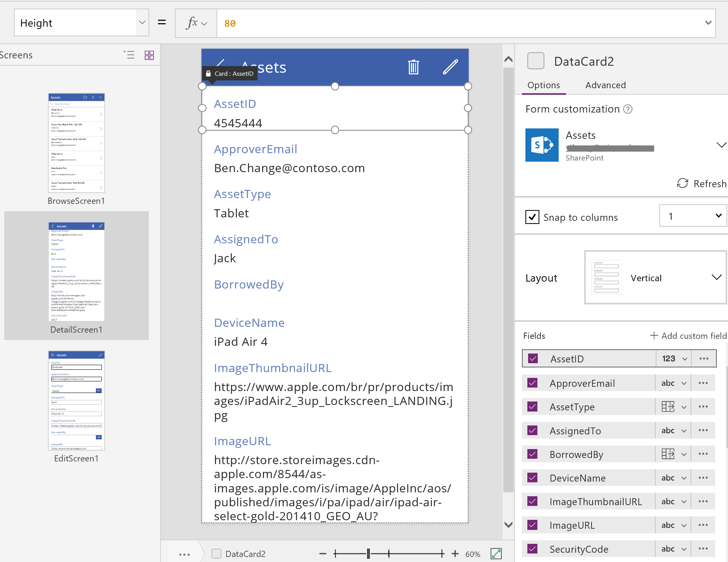Switch to the Options tab
The width and height of the screenshot is (728, 562).
tap(544, 85)
